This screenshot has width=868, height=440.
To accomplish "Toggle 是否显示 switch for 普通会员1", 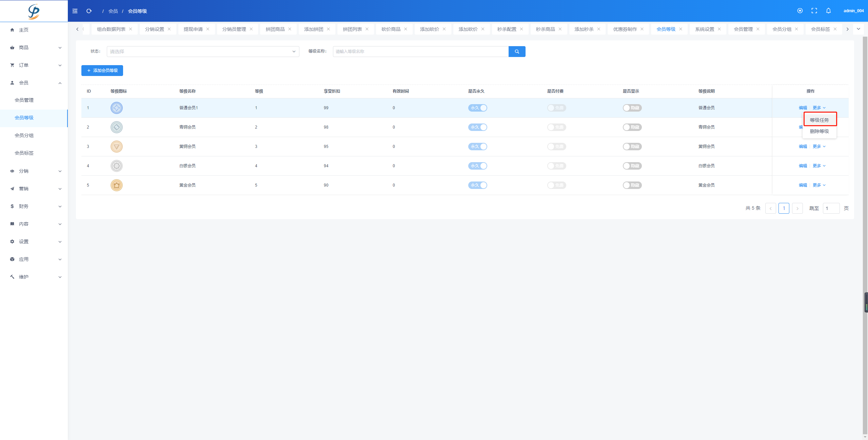I will (x=632, y=108).
